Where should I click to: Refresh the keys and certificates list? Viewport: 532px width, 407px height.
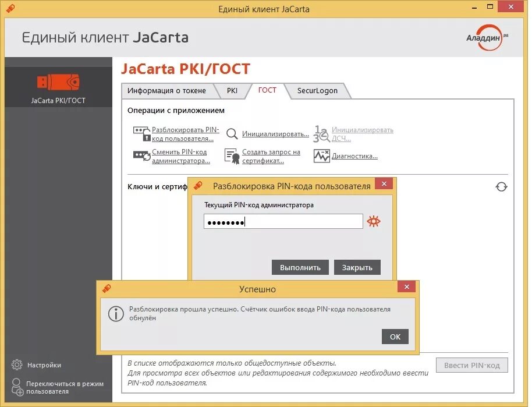coord(501,187)
